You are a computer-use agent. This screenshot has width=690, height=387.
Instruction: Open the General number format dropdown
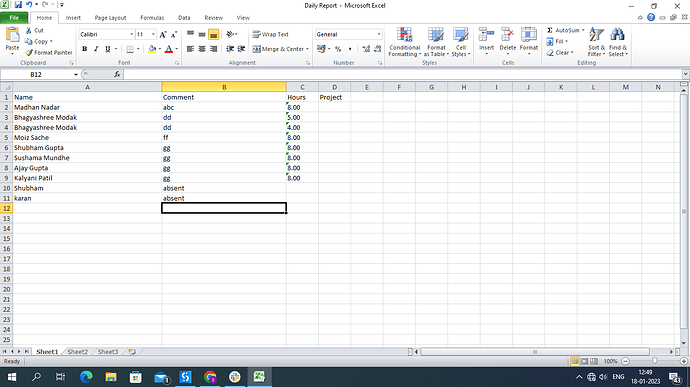click(379, 34)
